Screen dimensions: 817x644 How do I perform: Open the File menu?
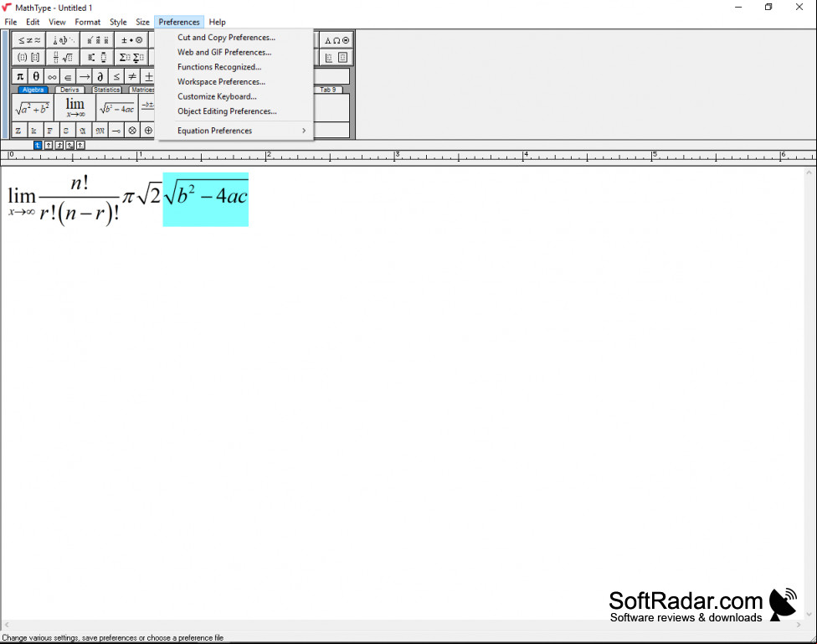pyautogui.click(x=10, y=22)
